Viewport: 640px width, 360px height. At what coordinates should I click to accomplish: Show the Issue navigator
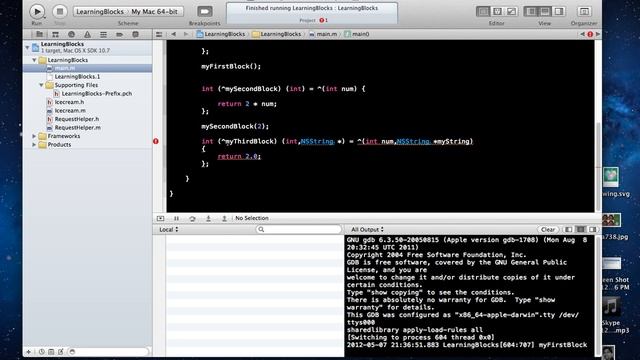point(87,34)
